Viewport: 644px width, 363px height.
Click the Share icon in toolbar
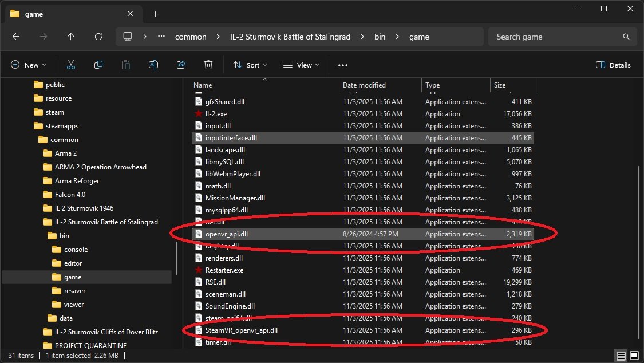(181, 65)
